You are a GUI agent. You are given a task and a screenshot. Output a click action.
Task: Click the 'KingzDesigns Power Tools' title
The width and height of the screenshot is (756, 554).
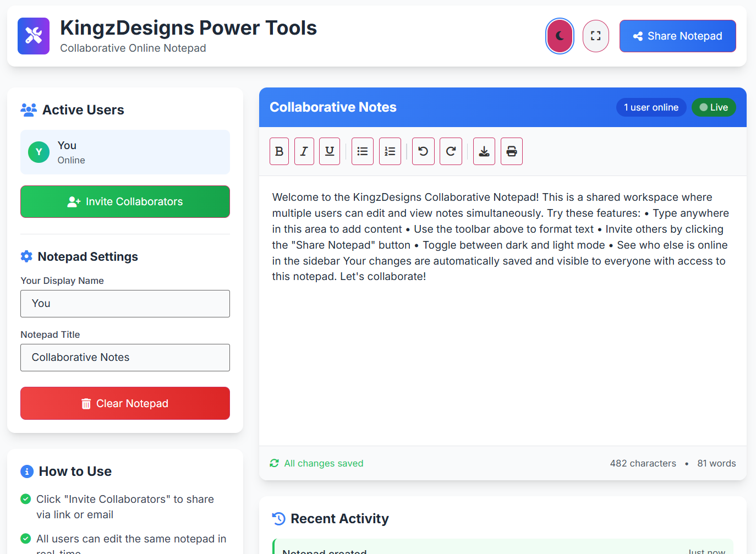click(188, 28)
